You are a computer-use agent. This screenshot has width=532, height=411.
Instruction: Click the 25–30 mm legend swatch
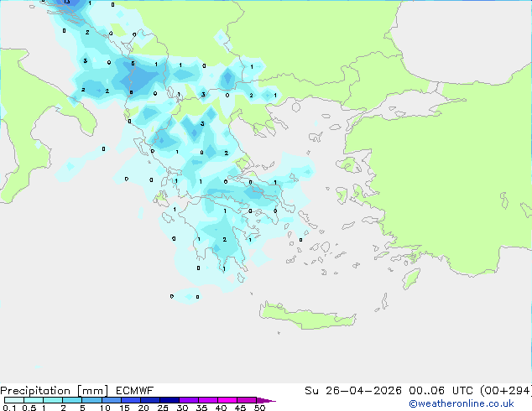click(x=170, y=400)
